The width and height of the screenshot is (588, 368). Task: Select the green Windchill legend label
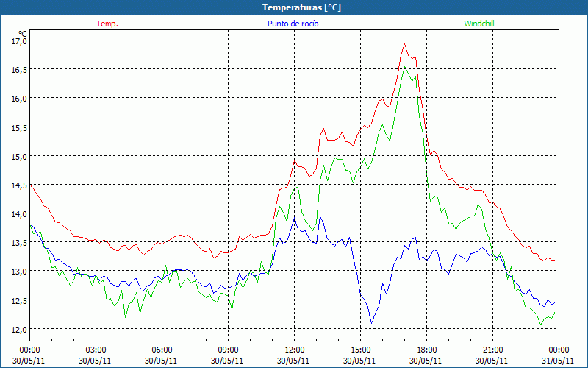click(x=479, y=24)
